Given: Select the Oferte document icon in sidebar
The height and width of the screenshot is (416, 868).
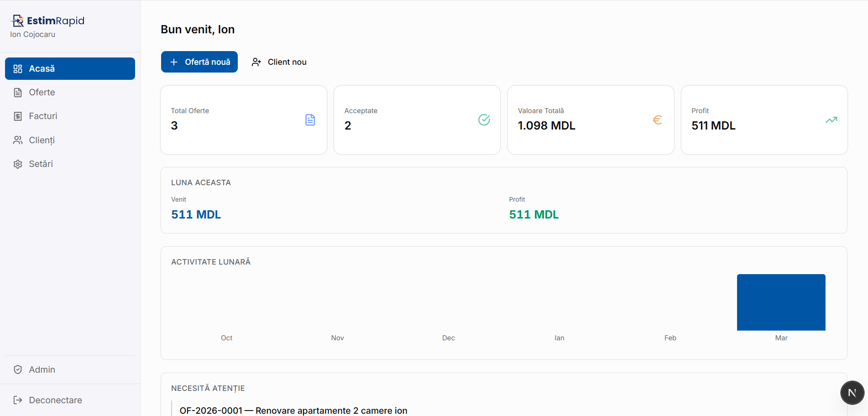Looking at the screenshot, I should click(x=18, y=92).
